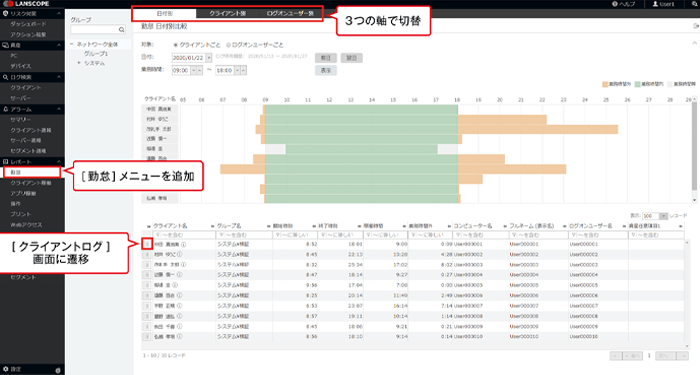Open the 勤怠 report menu item

31,172
